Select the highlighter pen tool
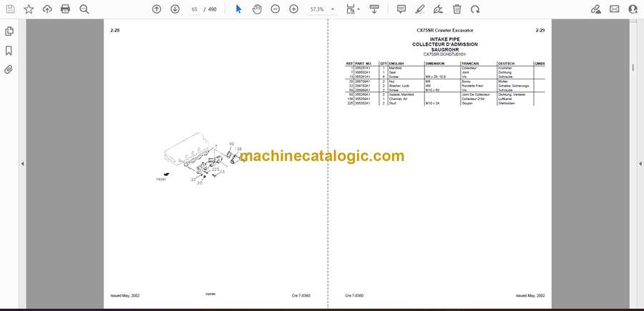 (x=420, y=9)
